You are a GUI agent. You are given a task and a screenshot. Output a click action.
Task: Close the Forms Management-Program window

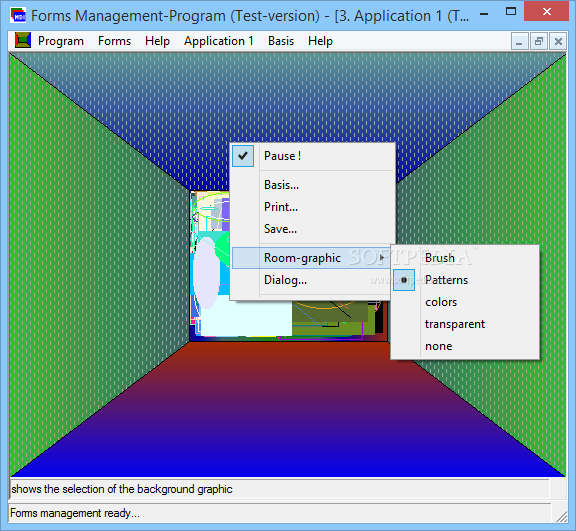click(x=547, y=11)
